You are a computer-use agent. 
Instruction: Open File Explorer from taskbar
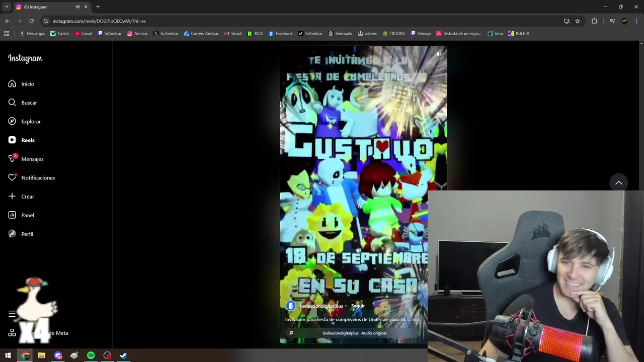pos(41,355)
